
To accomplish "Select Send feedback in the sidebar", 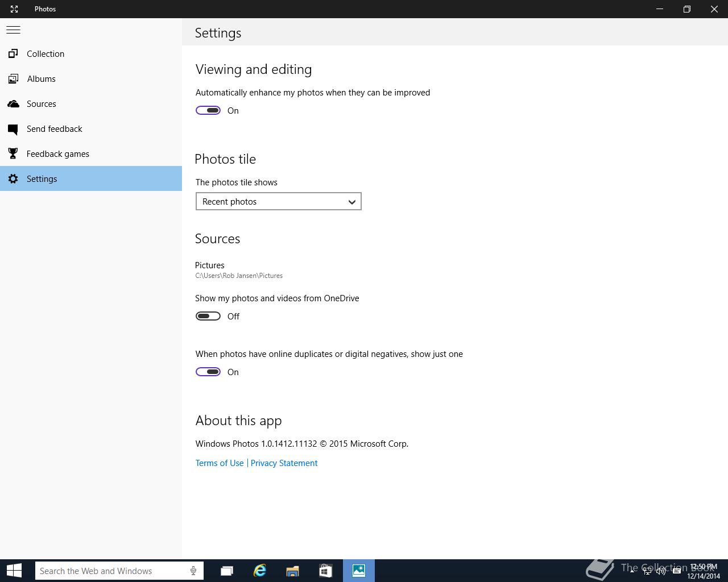I will click(91, 129).
